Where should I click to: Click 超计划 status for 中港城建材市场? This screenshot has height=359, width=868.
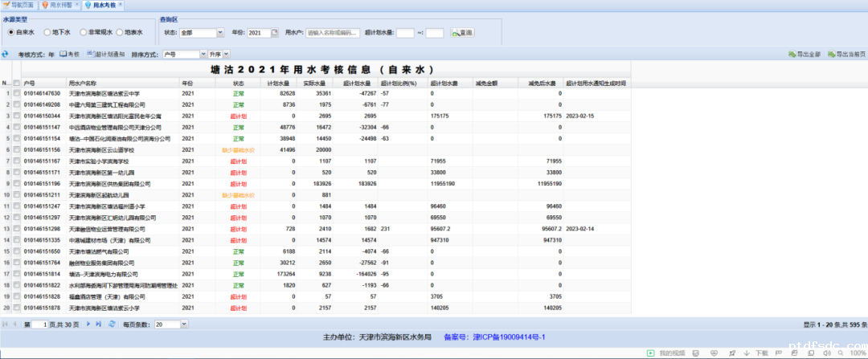point(238,241)
